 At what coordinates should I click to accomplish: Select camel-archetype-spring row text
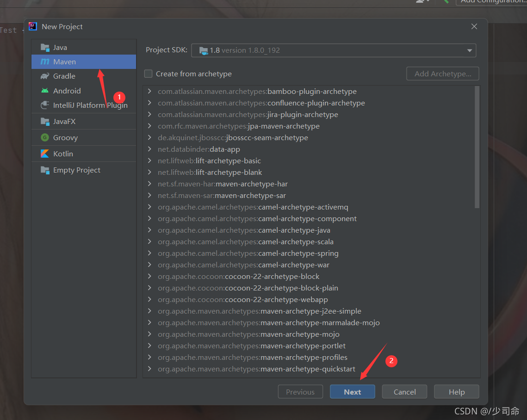click(248, 253)
